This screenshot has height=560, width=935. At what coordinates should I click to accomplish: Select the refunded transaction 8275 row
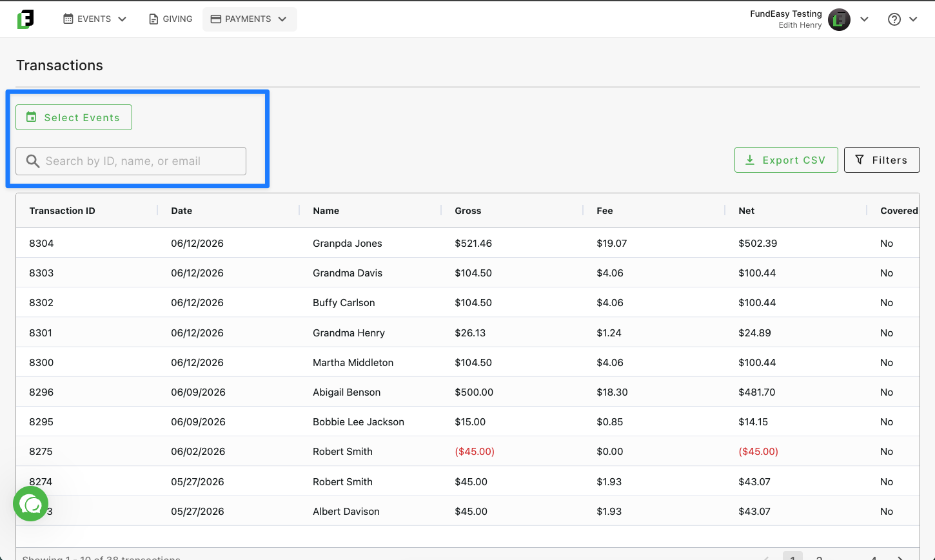click(467, 451)
